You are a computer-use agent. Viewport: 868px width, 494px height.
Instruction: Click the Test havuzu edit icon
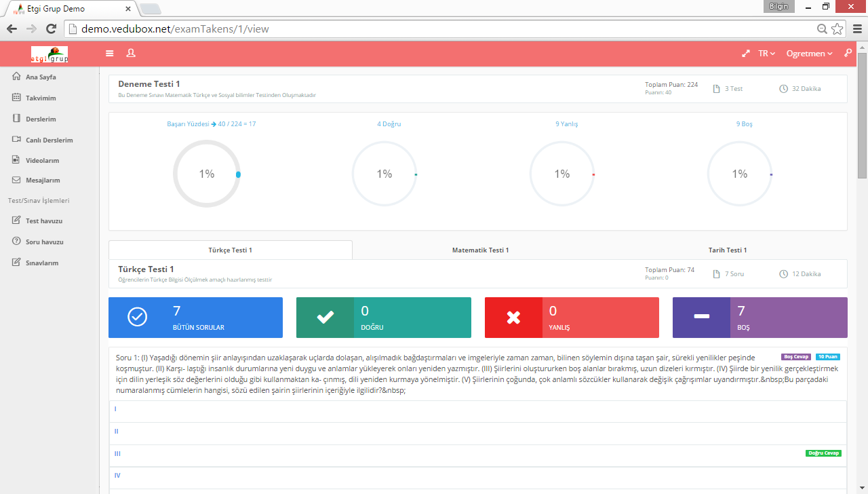click(x=16, y=221)
